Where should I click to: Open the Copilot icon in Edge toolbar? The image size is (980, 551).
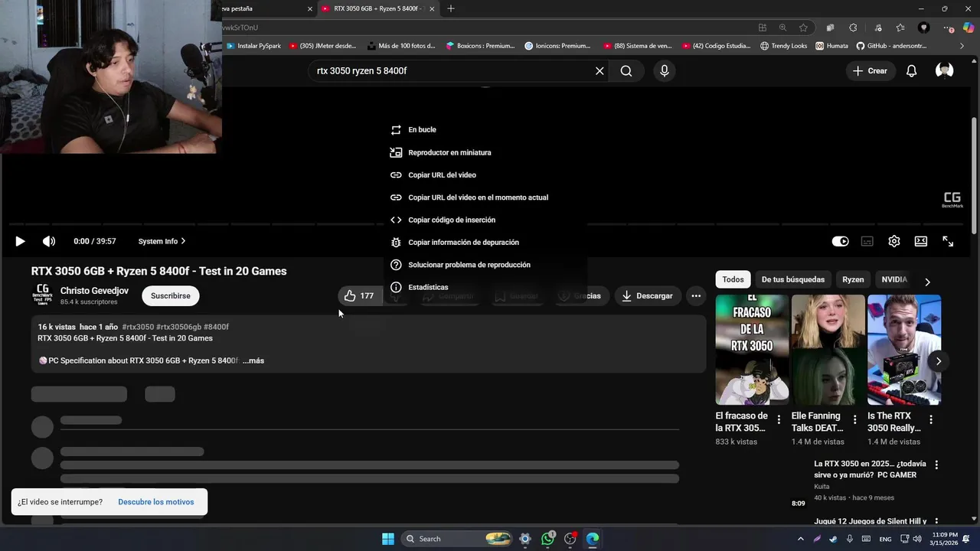click(x=969, y=28)
